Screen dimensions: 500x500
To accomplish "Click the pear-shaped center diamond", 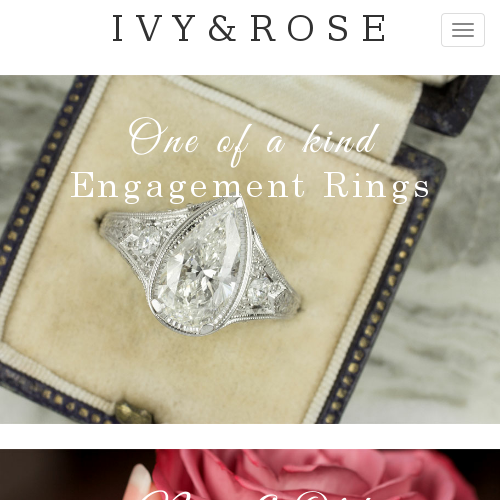I will [199, 267].
